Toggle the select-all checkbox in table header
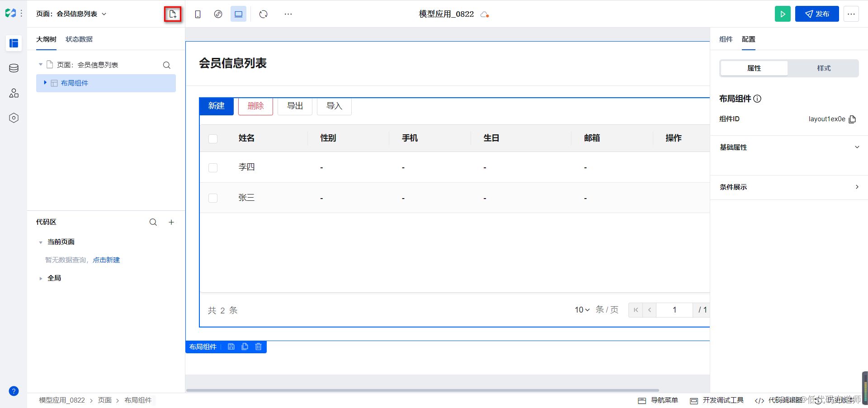The width and height of the screenshot is (868, 408). tap(213, 138)
